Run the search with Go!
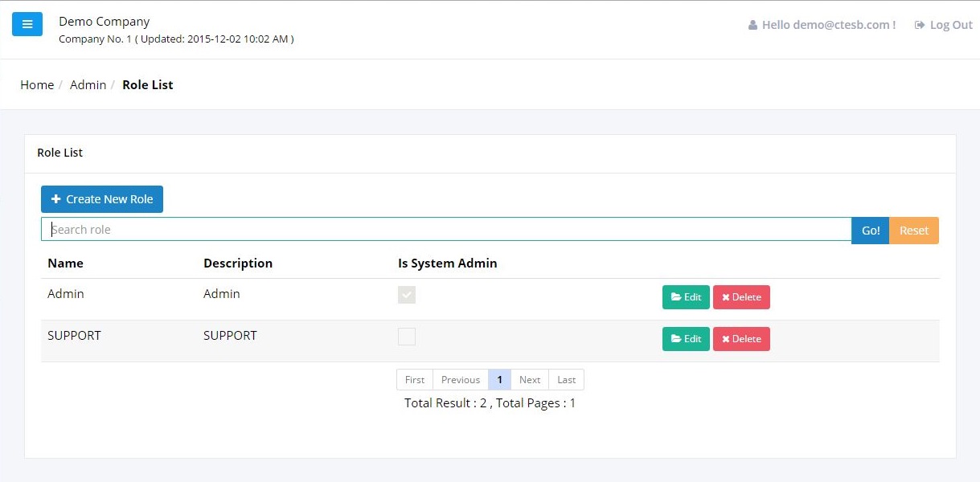The height and width of the screenshot is (482, 980). click(871, 231)
